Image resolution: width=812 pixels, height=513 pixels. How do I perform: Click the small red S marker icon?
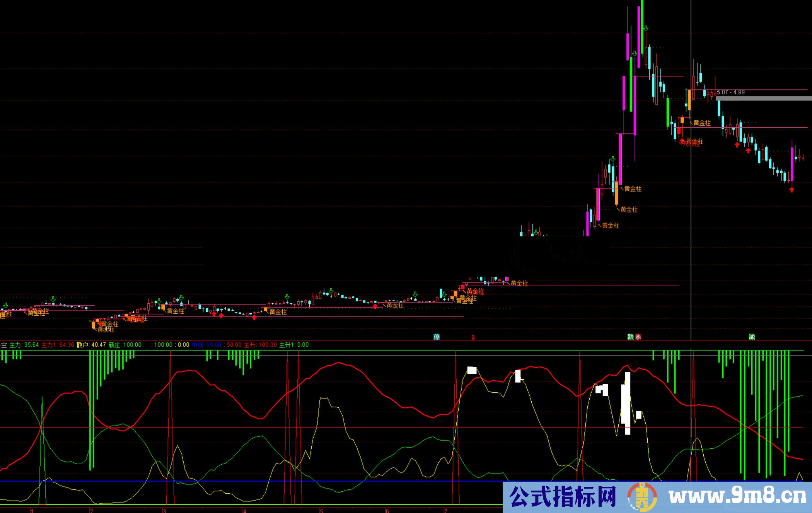coord(473,337)
